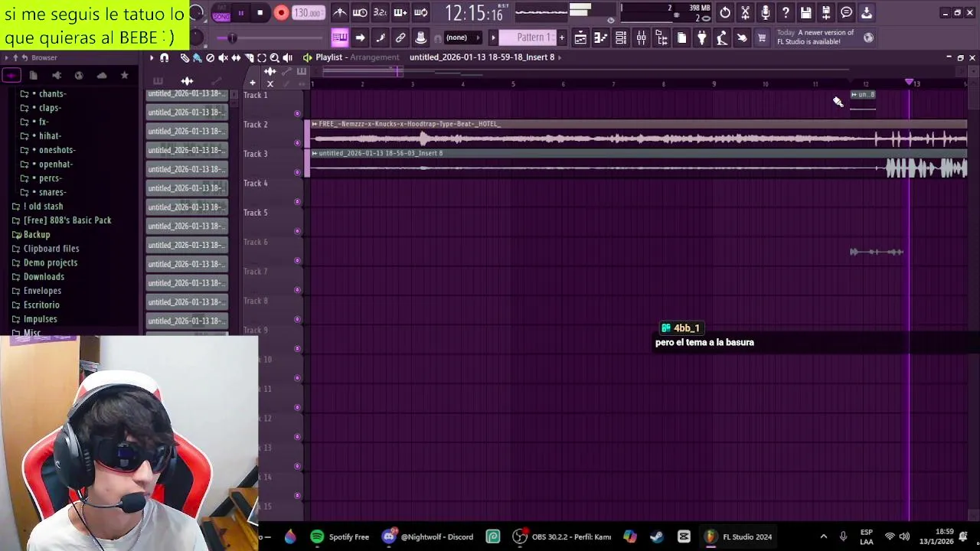Toggle the overdub blend recording icon
The image size is (980, 551).
(x=400, y=12)
